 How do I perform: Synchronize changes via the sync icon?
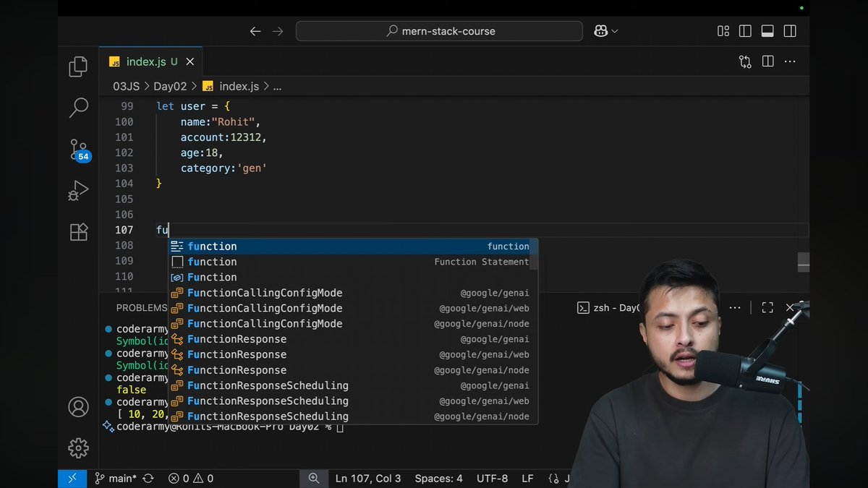148,478
